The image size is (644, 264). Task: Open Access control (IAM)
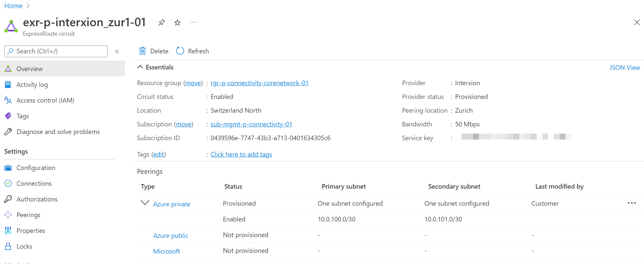click(45, 100)
